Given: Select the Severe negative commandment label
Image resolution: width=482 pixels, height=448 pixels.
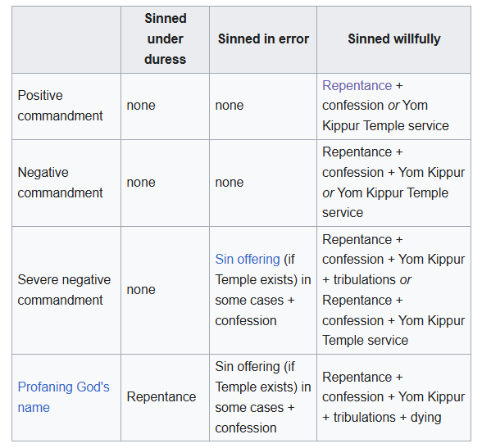Looking at the screenshot, I should tap(64, 290).
